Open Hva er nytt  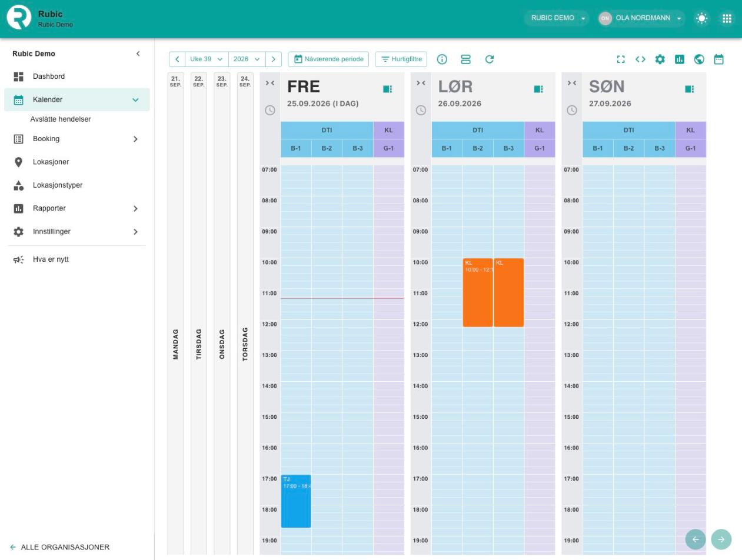tap(77, 259)
